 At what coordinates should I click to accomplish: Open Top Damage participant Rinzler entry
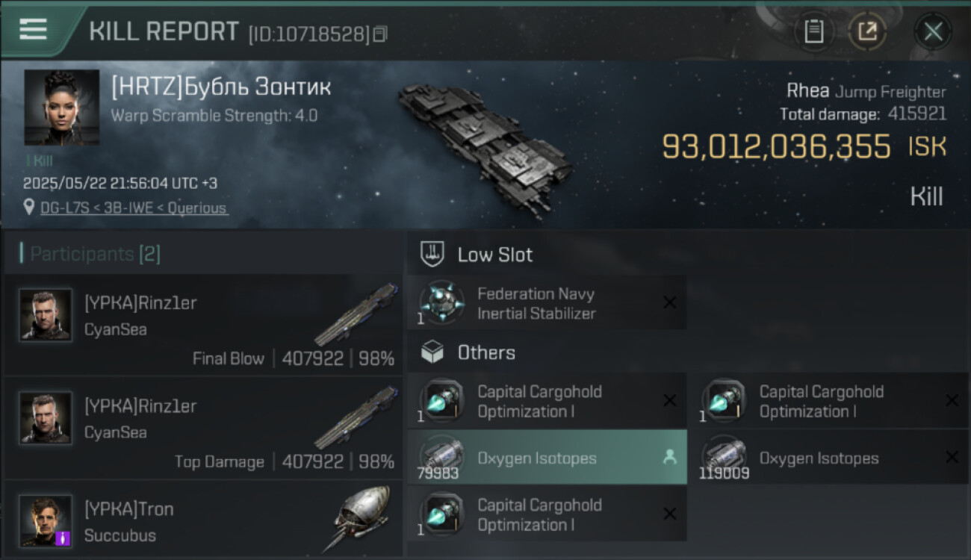tap(203, 428)
